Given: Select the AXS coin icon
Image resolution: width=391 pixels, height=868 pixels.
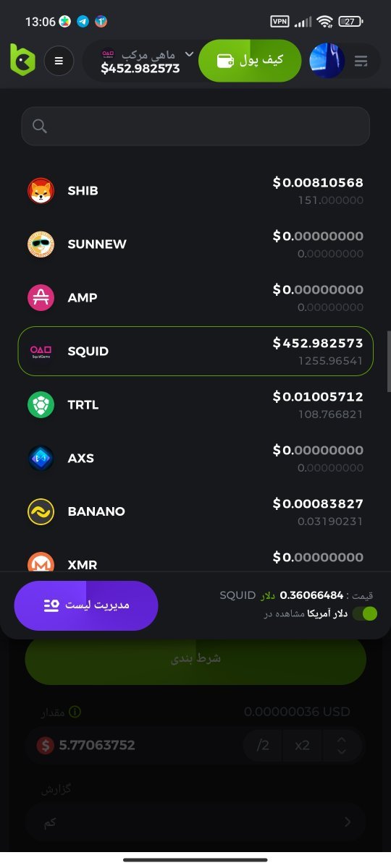Looking at the screenshot, I should tap(41, 459).
